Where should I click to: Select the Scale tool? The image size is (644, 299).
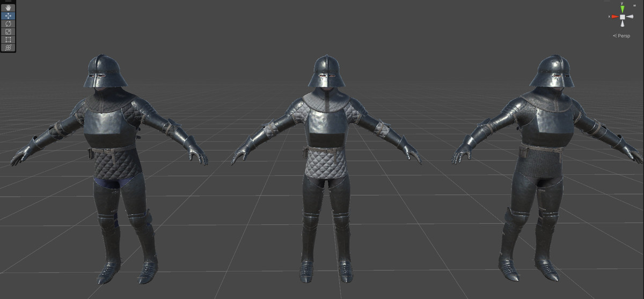[x=8, y=32]
